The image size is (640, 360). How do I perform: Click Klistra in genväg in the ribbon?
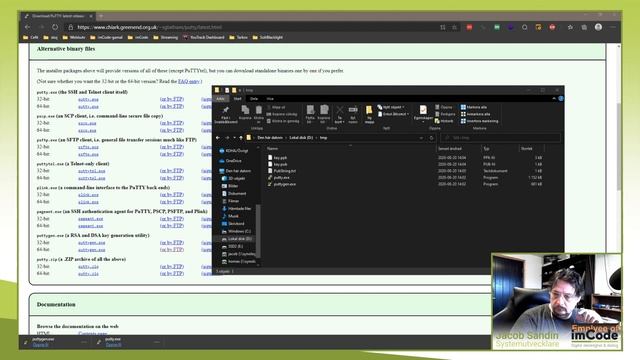coord(283,121)
